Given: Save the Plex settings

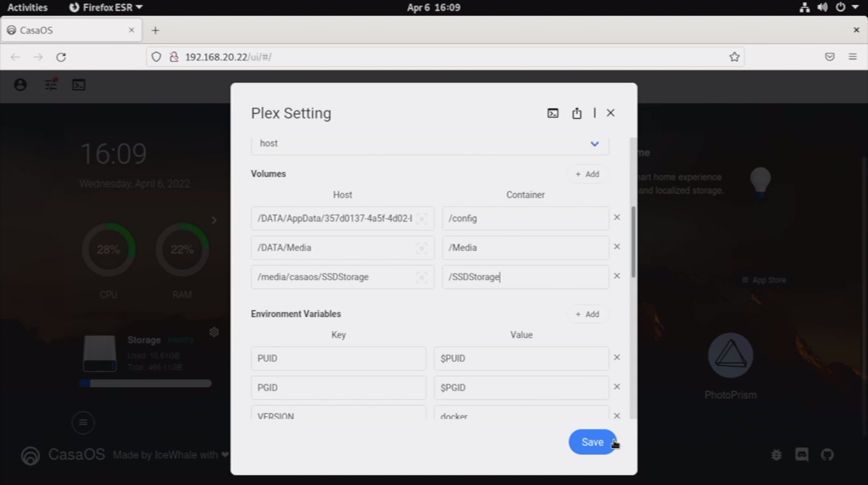Looking at the screenshot, I should pyautogui.click(x=592, y=442).
